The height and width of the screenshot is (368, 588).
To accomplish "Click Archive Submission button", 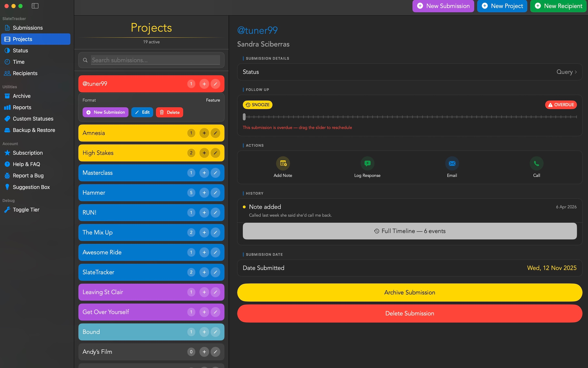I will (x=410, y=293).
